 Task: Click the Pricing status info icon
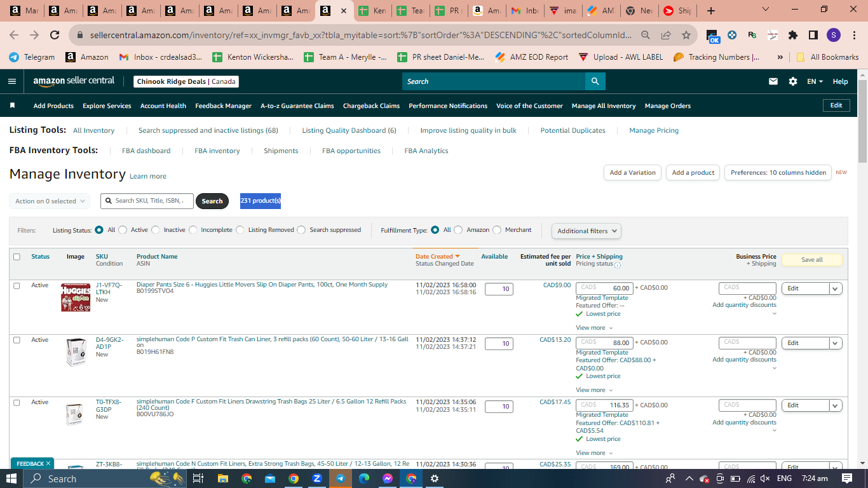[618, 265]
